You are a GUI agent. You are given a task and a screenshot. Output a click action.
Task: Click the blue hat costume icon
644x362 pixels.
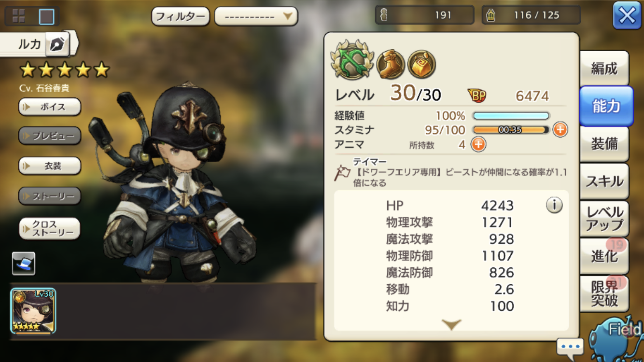click(x=24, y=264)
